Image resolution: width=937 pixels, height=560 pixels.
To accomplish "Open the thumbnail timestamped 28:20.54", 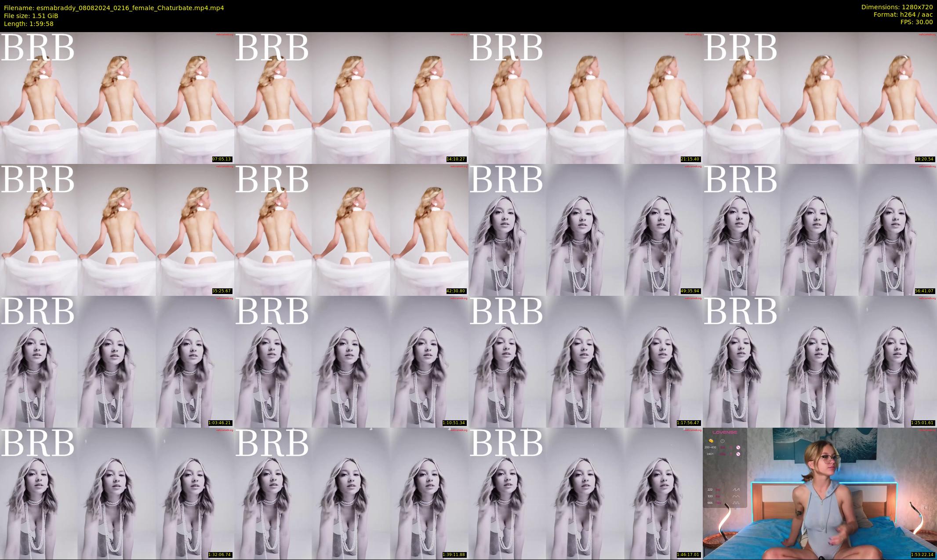I will pos(820,98).
